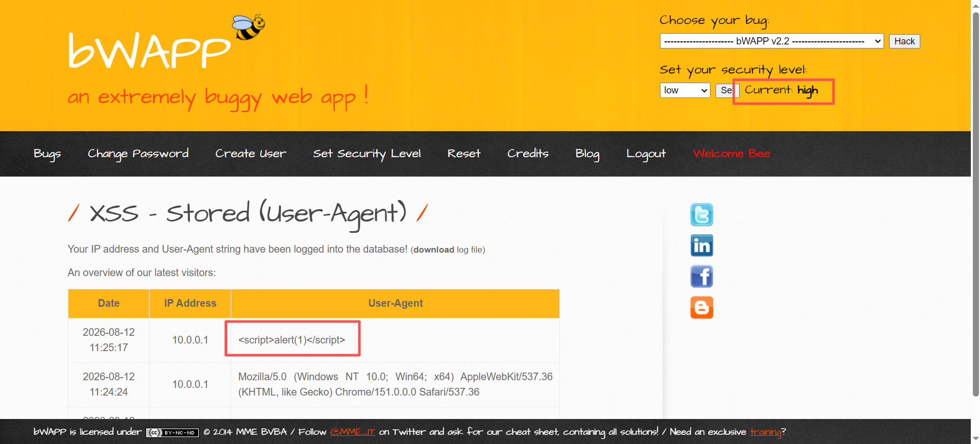
Task: Open the Bugs menu item
Action: 47,154
